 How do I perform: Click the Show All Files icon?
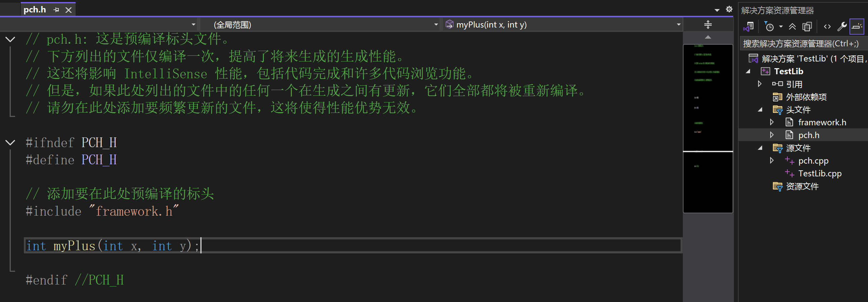(807, 27)
